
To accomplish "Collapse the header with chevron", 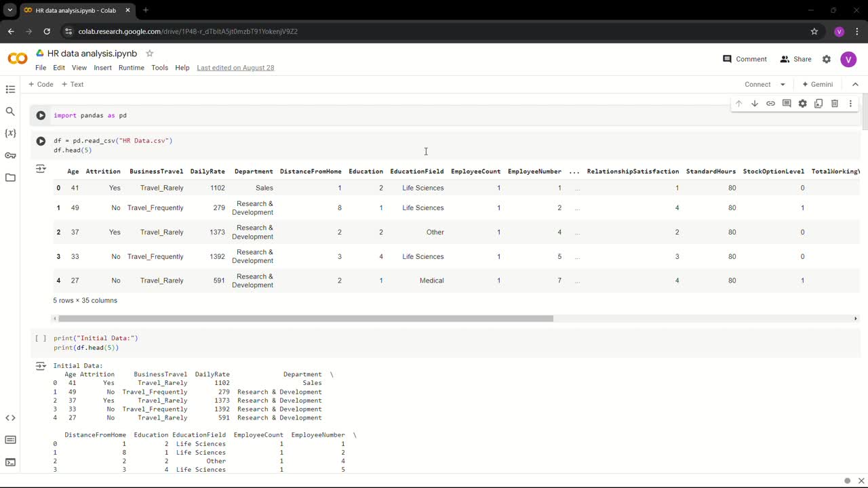I will (x=855, y=85).
